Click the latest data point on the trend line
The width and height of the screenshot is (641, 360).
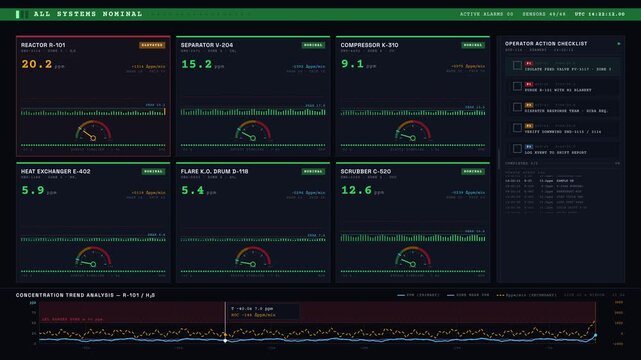(x=595, y=335)
